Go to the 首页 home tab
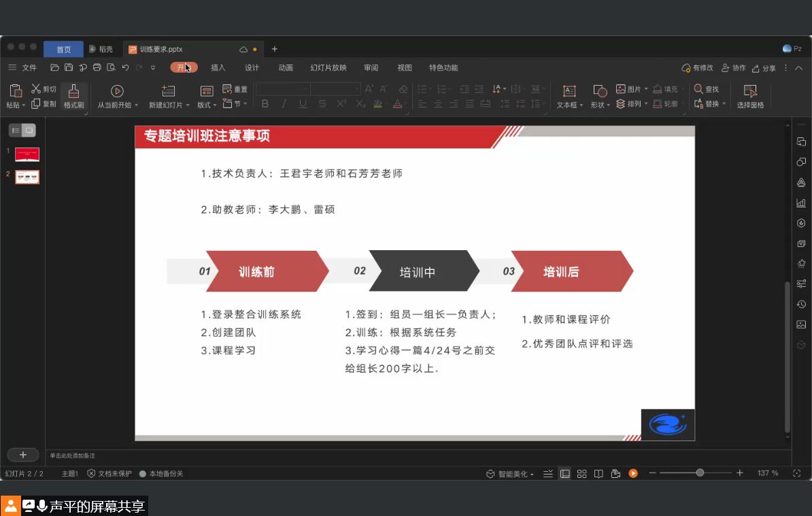812x516 pixels. tap(63, 49)
